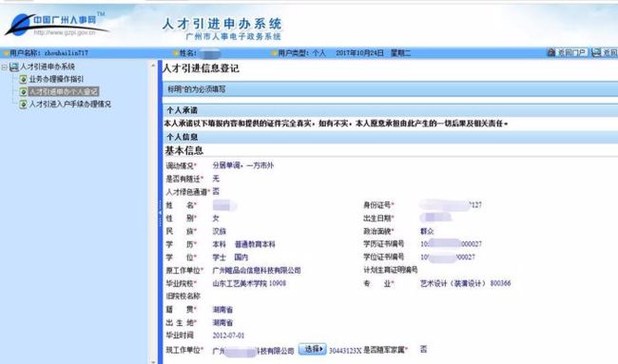Open 业务办理操作指引 in the sidebar
The image size is (618, 364).
56,79
